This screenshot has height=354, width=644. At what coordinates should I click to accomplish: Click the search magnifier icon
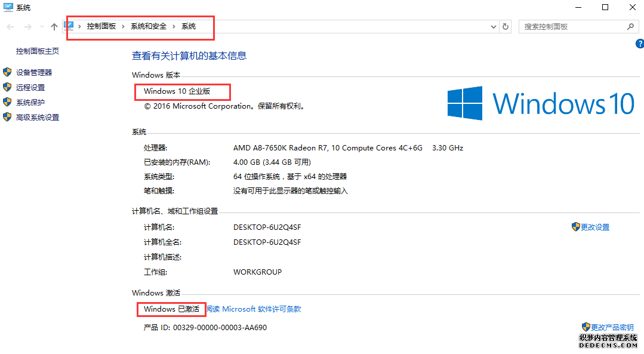630,27
